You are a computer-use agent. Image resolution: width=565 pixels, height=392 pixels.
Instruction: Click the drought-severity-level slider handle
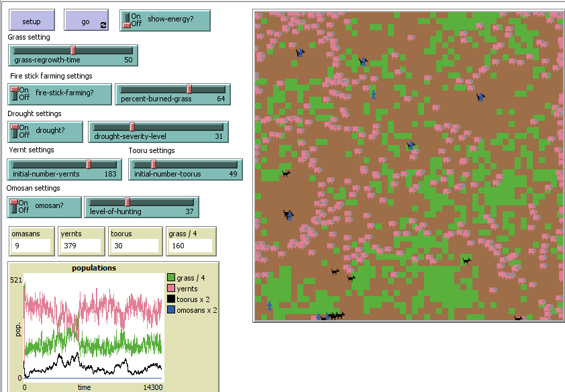(x=132, y=127)
